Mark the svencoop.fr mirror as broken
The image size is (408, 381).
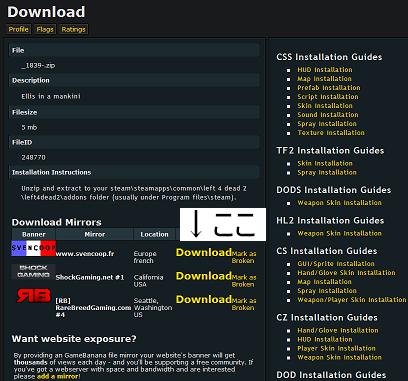click(244, 257)
